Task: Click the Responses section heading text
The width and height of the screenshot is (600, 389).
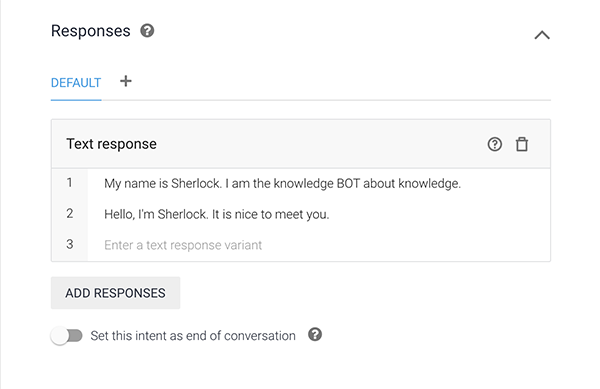Action: point(91,31)
